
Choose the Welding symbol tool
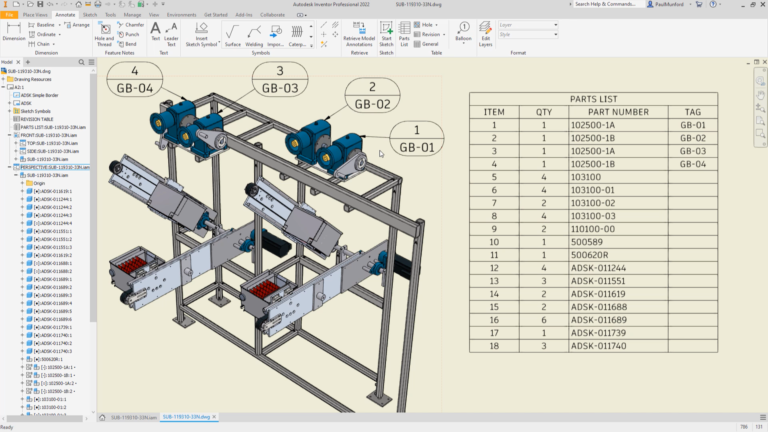tap(254, 35)
